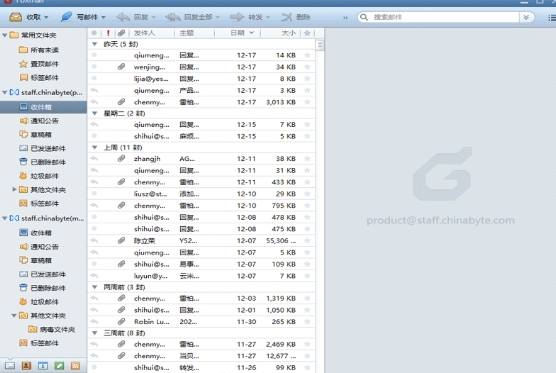Image resolution: width=556 pixels, height=373 pixels.
Task: Open the contacts view icon in bottom bar
Action: click(26, 366)
